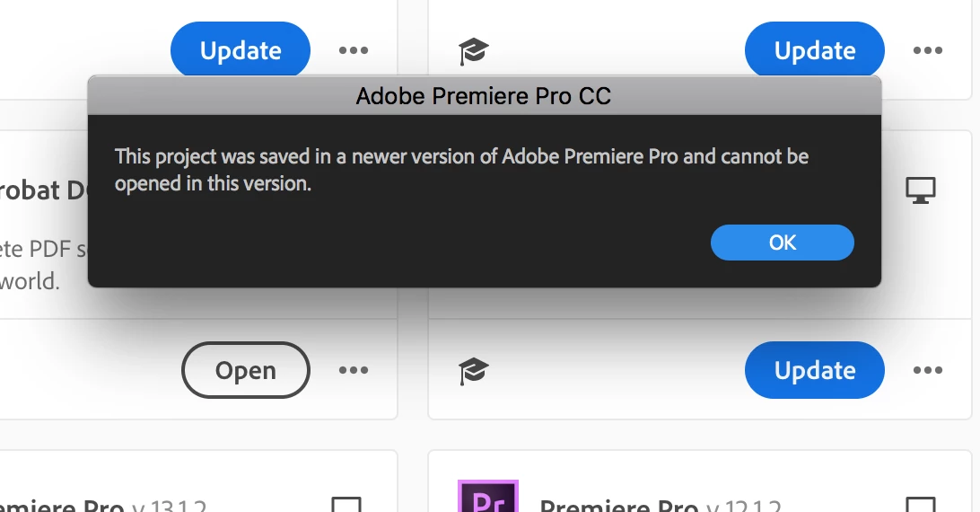Screen dimensions: 980x512
Task: Click the Adobe Premiere Pro CC dialog title bar
Action: pos(484,96)
